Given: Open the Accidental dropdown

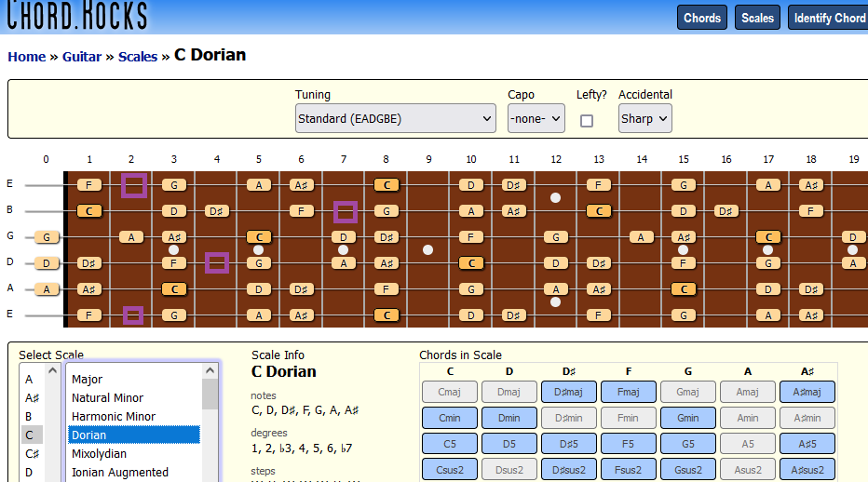Looking at the screenshot, I should pos(644,118).
